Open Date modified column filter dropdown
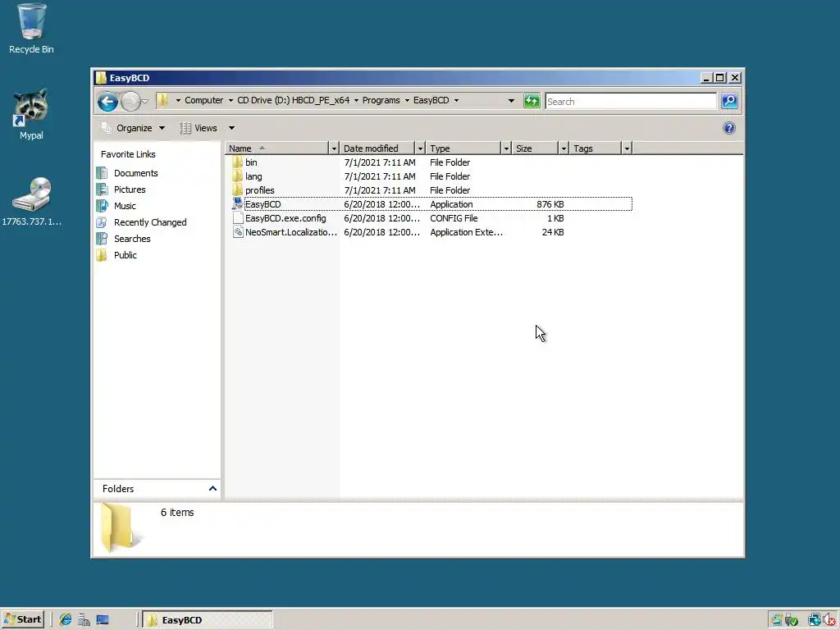Viewport: 840px width, 630px height. [420, 148]
